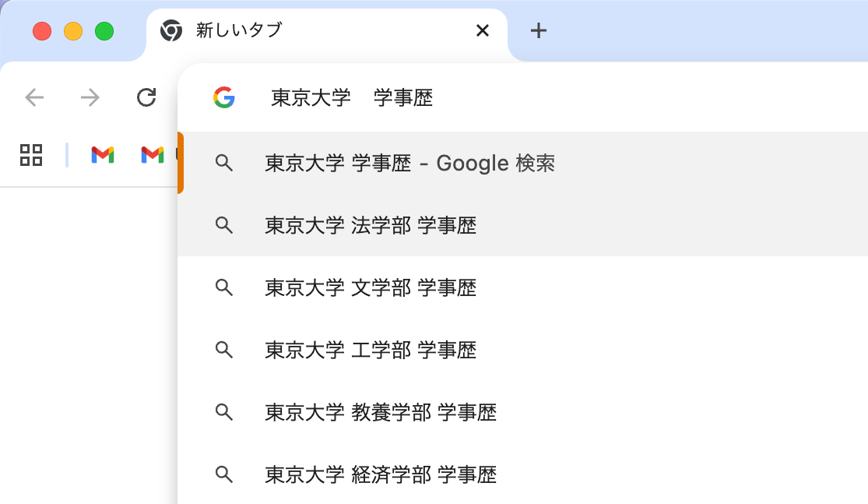Close the 新しいタブ tab

coord(482,30)
